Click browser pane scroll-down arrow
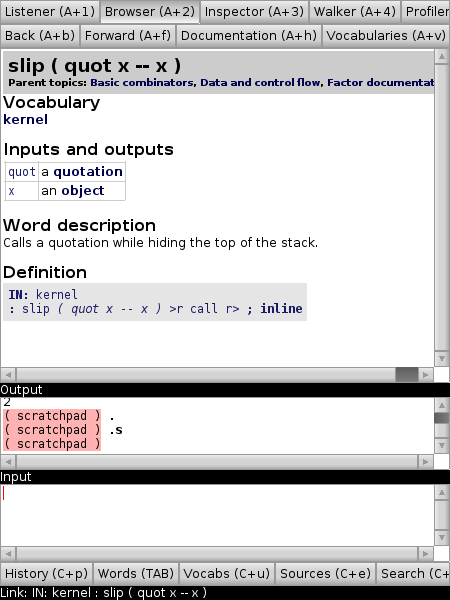Viewport: 450px width, 600px height. (x=442, y=359)
